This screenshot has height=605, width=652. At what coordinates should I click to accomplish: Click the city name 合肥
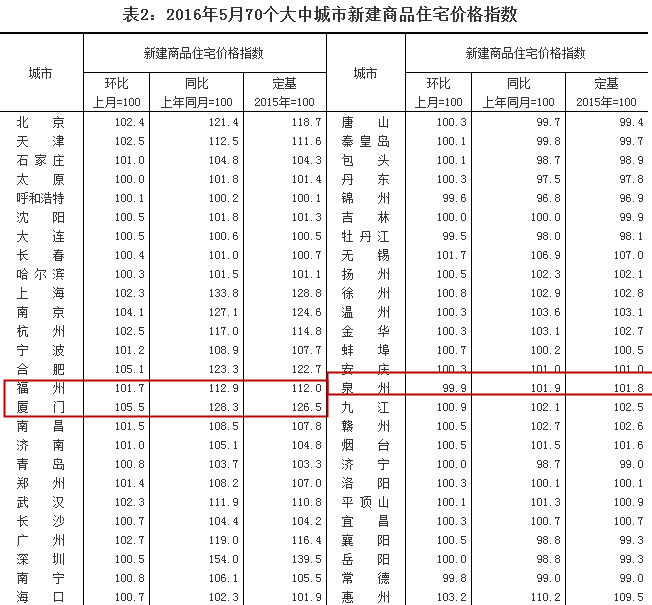pos(40,370)
